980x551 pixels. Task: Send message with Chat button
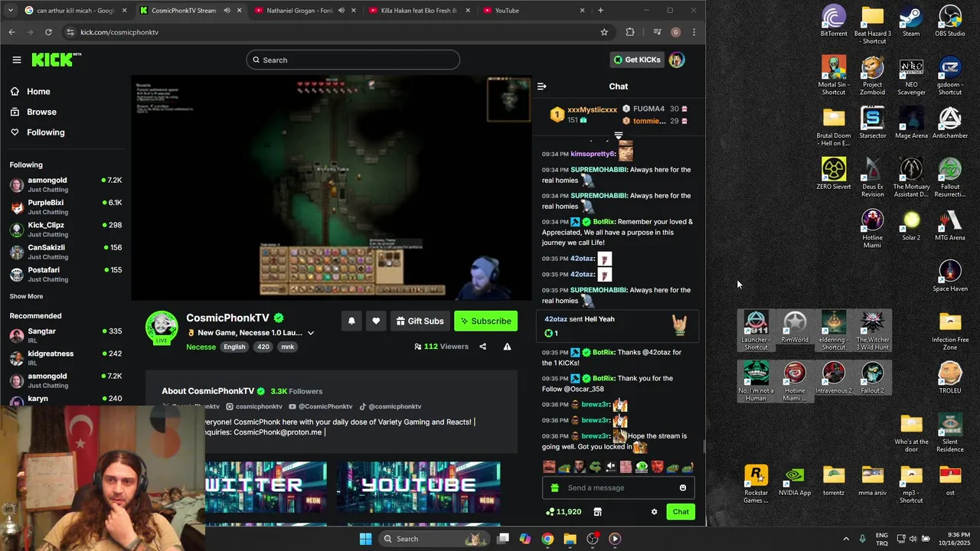(681, 512)
